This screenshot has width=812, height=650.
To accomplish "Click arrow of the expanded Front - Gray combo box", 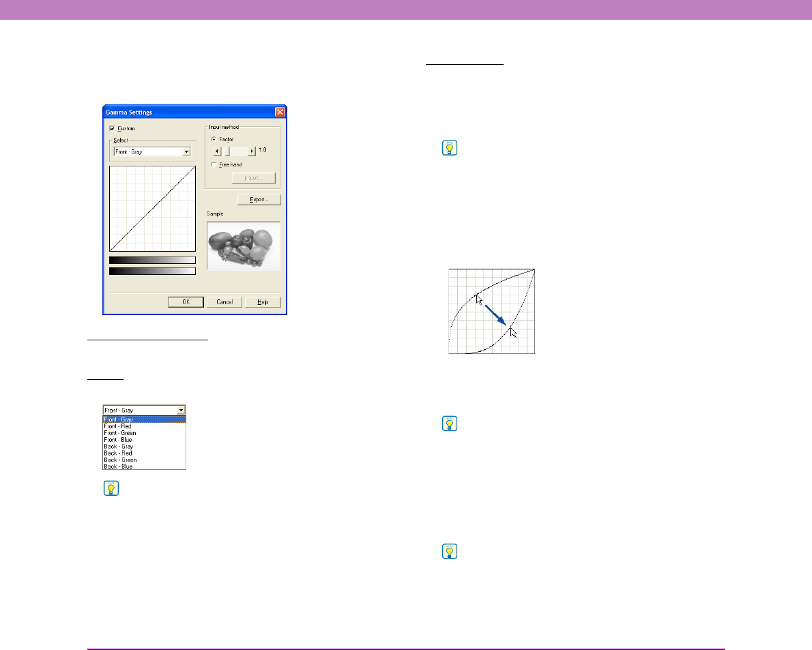I will tap(181, 411).
